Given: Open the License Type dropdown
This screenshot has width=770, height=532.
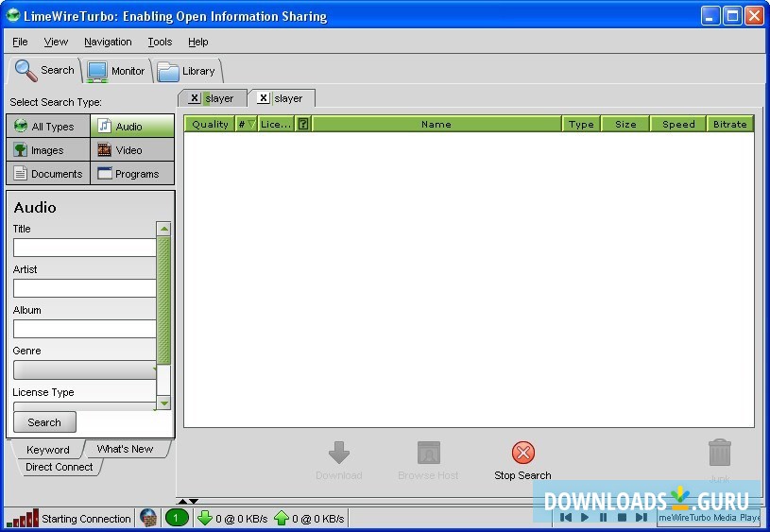Looking at the screenshot, I should [x=84, y=406].
